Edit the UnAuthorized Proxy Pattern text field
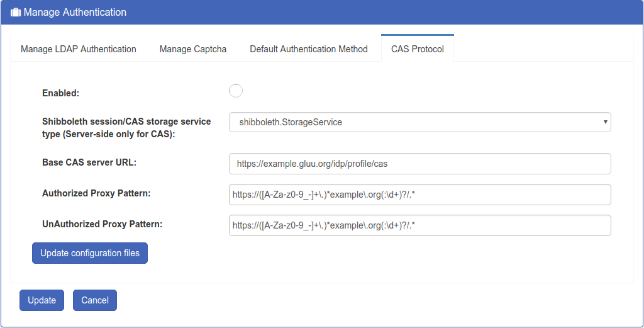The height and width of the screenshot is (328, 644). click(419, 225)
